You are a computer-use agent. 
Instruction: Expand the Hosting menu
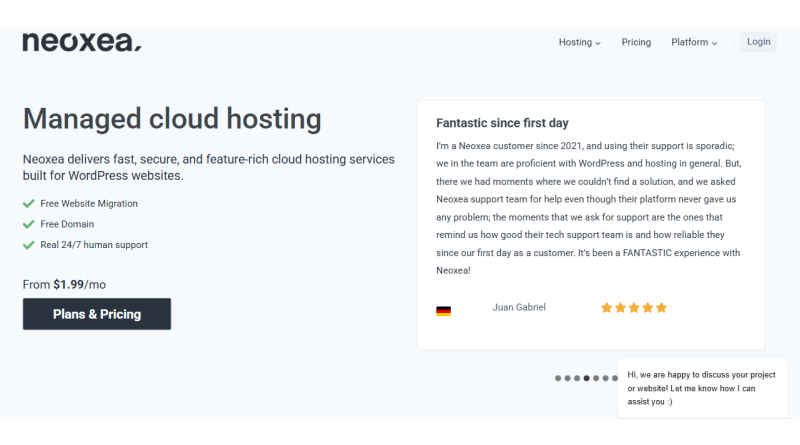click(x=580, y=42)
